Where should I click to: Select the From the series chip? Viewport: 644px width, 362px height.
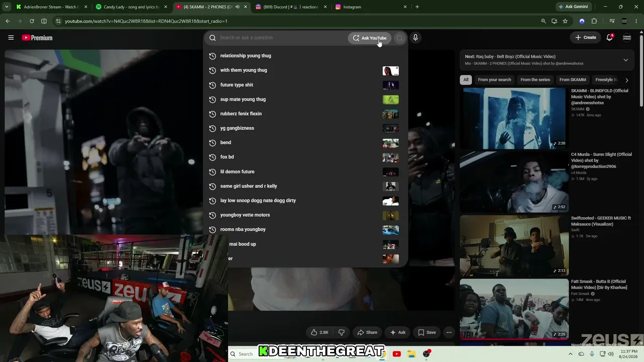click(535, 79)
